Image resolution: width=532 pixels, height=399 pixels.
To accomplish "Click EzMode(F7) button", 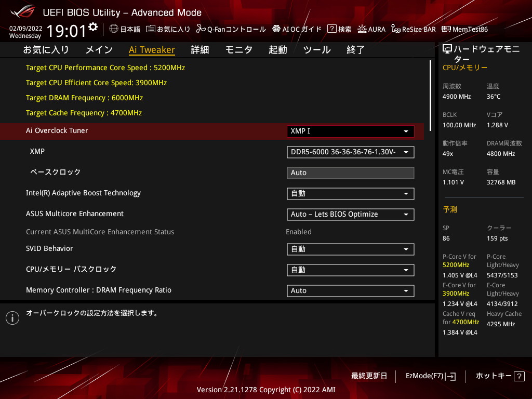I will point(425,376).
